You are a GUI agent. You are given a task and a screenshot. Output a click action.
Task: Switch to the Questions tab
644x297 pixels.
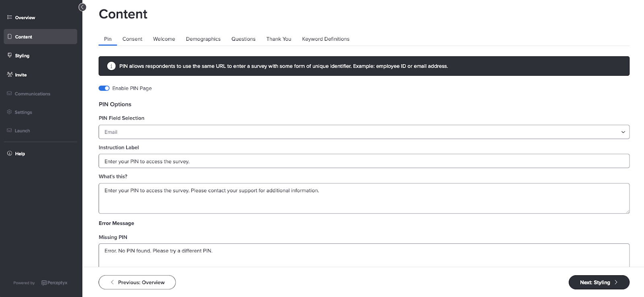coord(244,39)
